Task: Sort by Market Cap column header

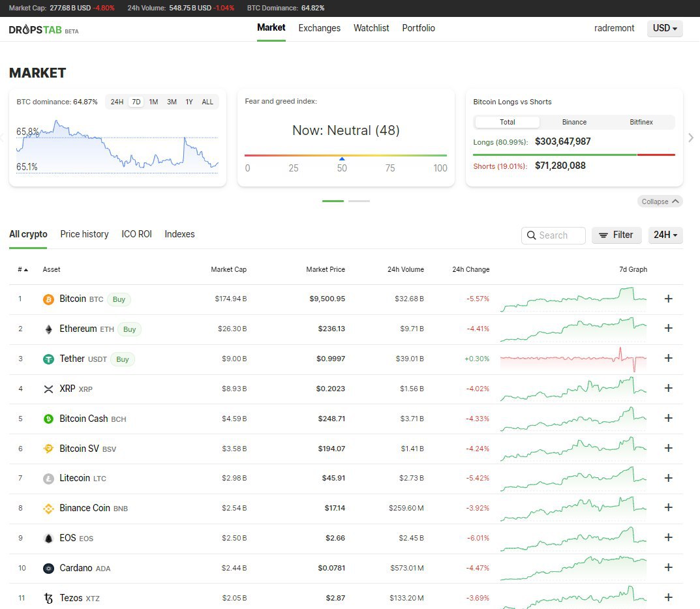Action: pyautogui.click(x=228, y=269)
